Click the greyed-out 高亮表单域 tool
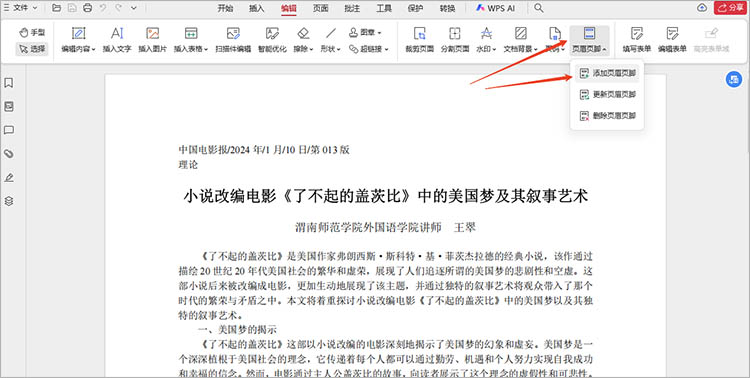The image size is (750, 378). 712,39
